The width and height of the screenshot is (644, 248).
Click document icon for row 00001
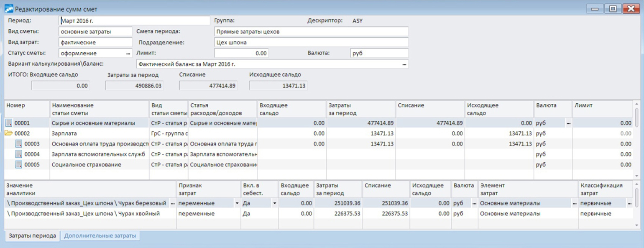point(8,123)
